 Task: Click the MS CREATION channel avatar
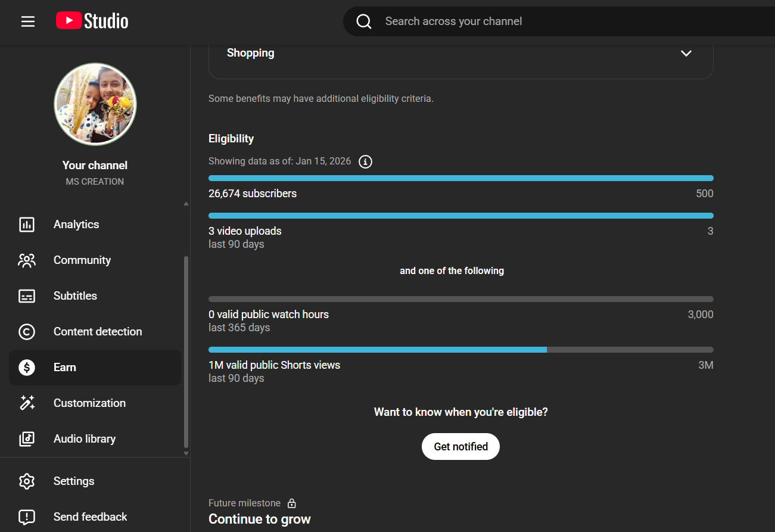(x=95, y=104)
